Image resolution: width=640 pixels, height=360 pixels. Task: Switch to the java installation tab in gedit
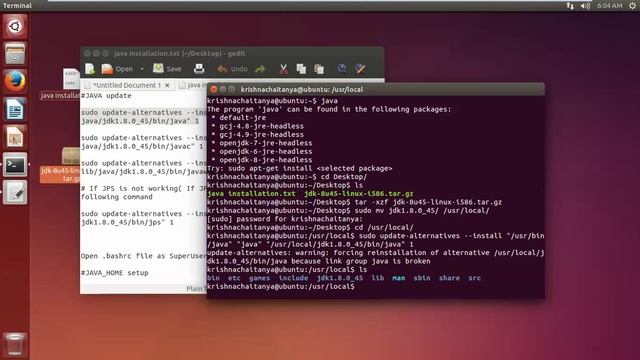click(193, 85)
